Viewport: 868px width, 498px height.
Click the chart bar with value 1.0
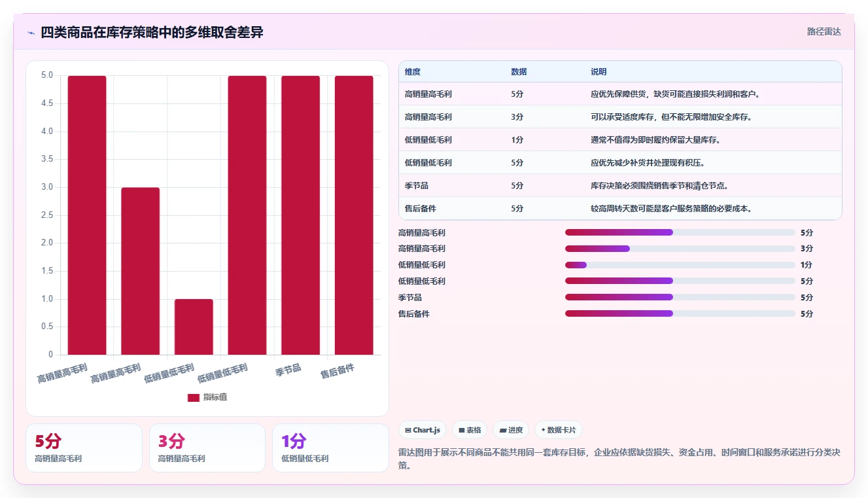pyautogui.click(x=194, y=327)
